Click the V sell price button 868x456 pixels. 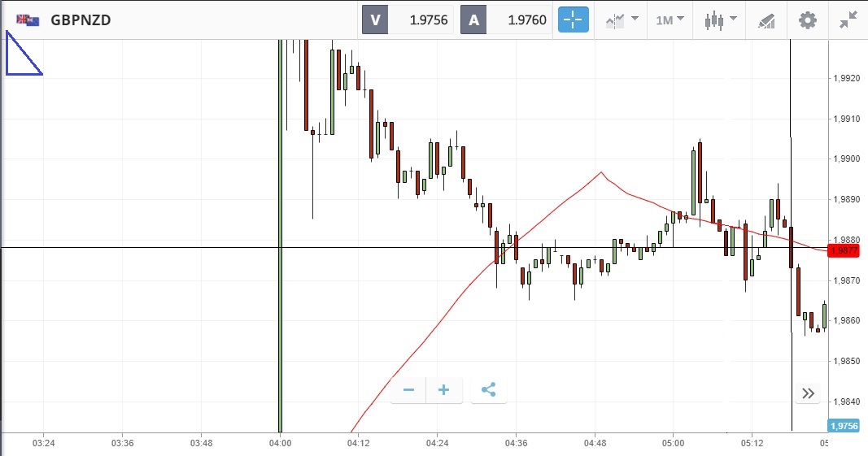[x=408, y=20]
